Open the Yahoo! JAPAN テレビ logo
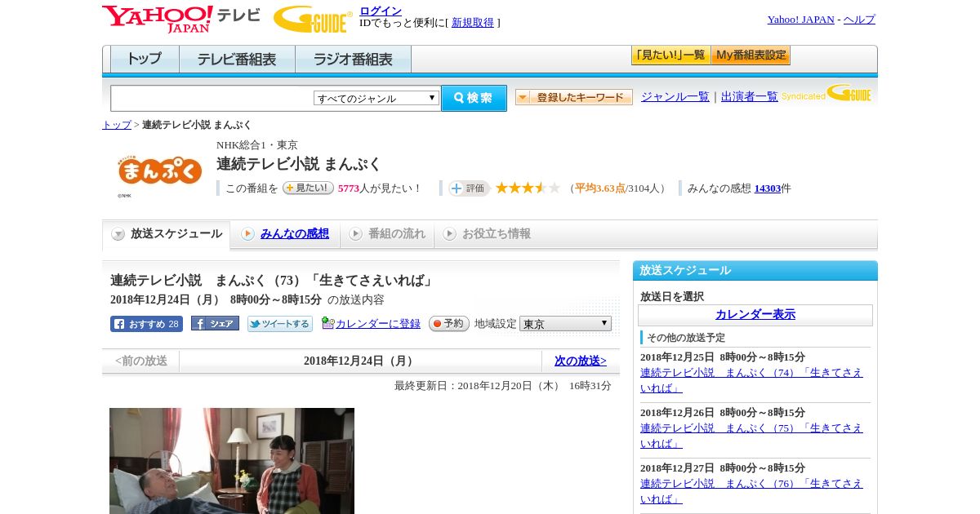 (181, 19)
